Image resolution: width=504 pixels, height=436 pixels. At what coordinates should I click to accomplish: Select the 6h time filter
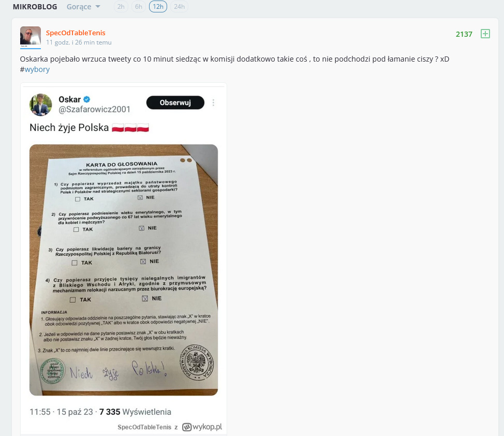[x=139, y=7]
